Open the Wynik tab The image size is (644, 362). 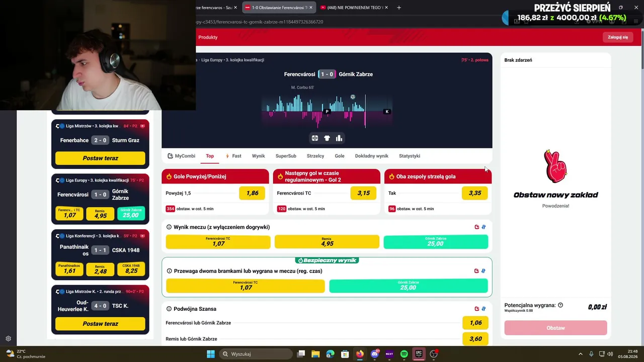pyautogui.click(x=259, y=156)
